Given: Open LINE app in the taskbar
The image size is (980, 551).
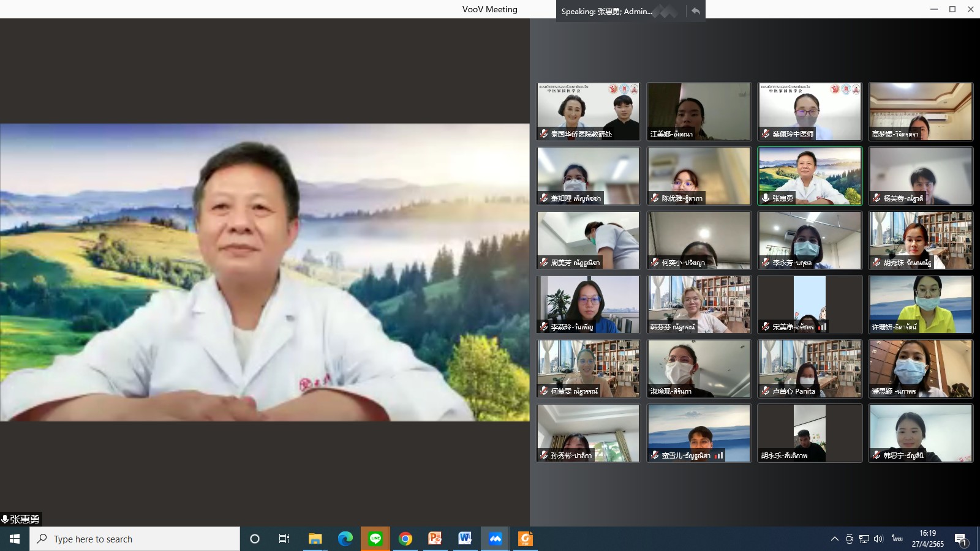Looking at the screenshot, I should (x=375, y=539).
